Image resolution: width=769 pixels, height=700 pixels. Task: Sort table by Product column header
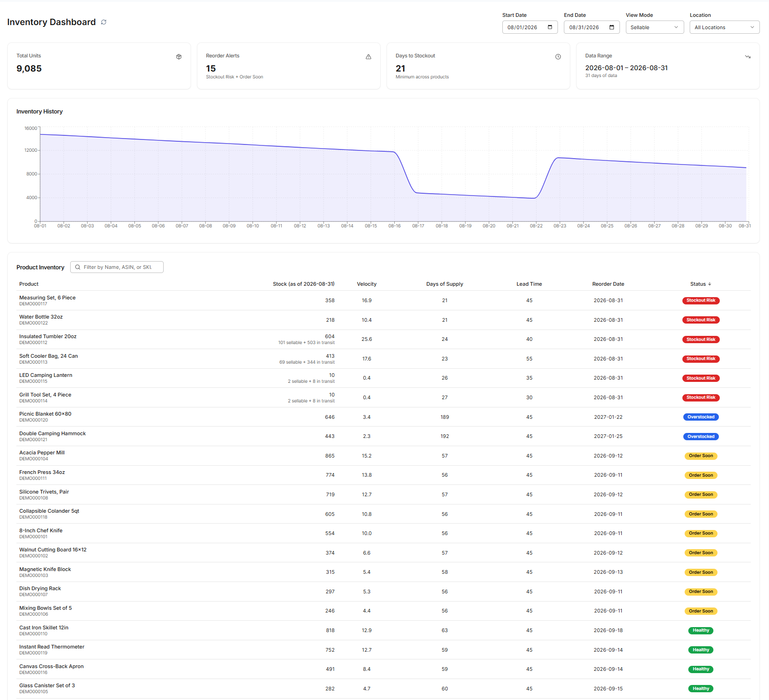coord(29,284)
